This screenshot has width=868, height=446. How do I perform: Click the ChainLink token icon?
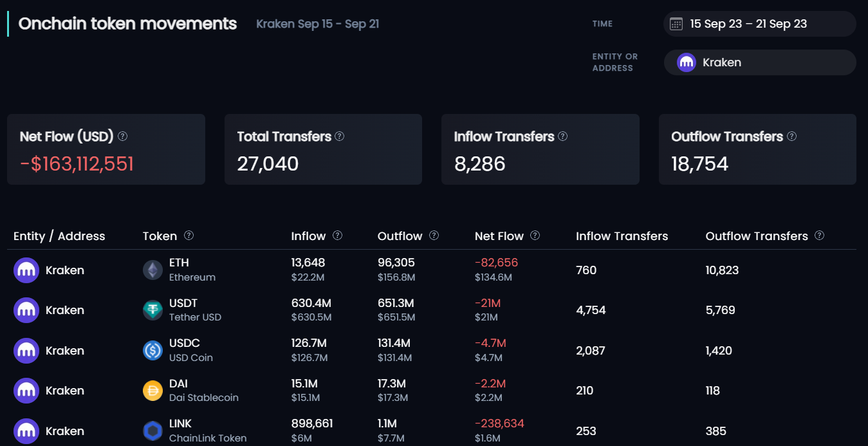152,431
